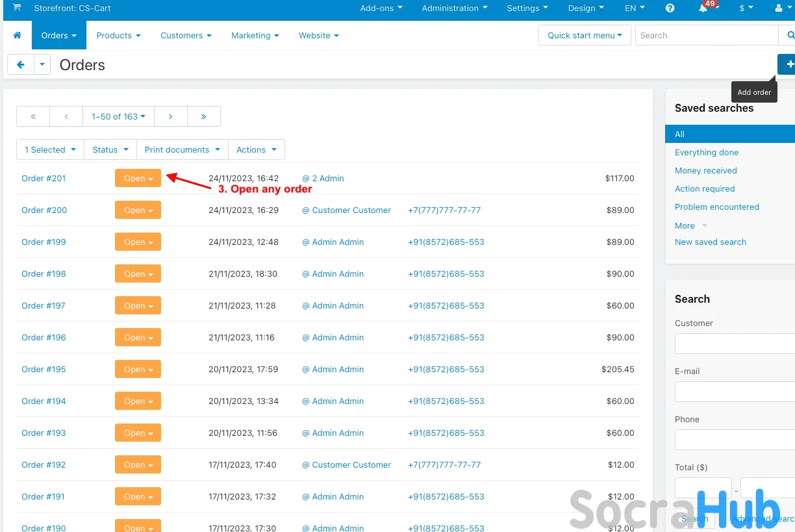The width and height of the screenshot is (795, 532).
Task: Go to the last page of orders
Action: point(203,116)
